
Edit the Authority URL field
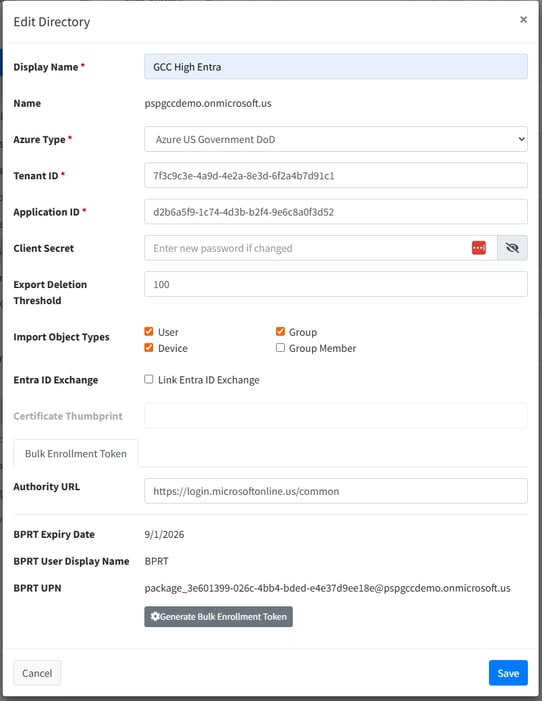pos(336,491)
